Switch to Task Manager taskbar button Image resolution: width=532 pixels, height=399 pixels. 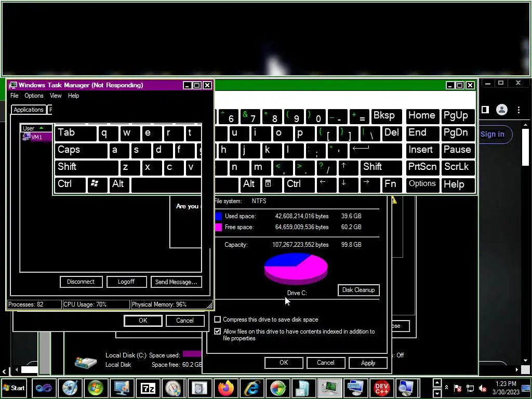[x=329, y=388]
